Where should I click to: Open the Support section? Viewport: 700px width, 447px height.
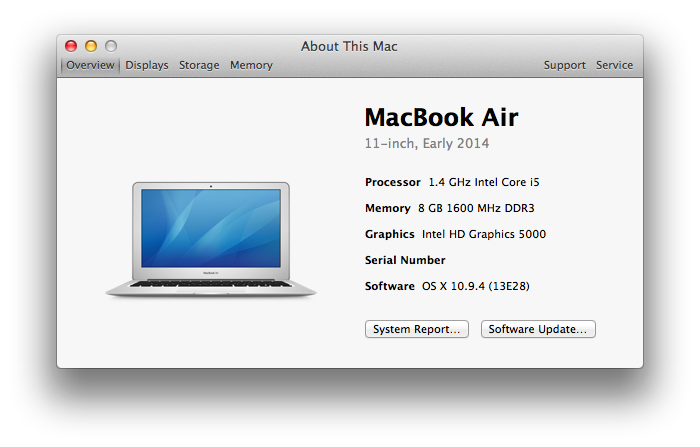(564, 65)
